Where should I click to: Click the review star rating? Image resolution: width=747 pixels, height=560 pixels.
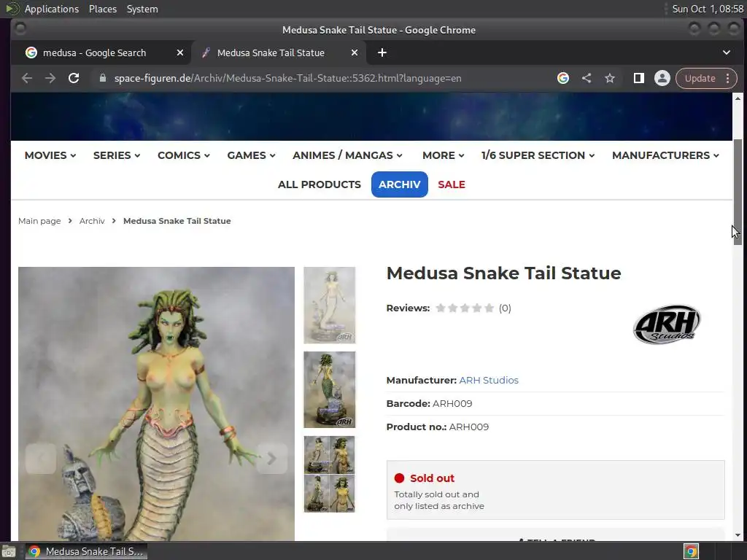(x=465, y=308)
